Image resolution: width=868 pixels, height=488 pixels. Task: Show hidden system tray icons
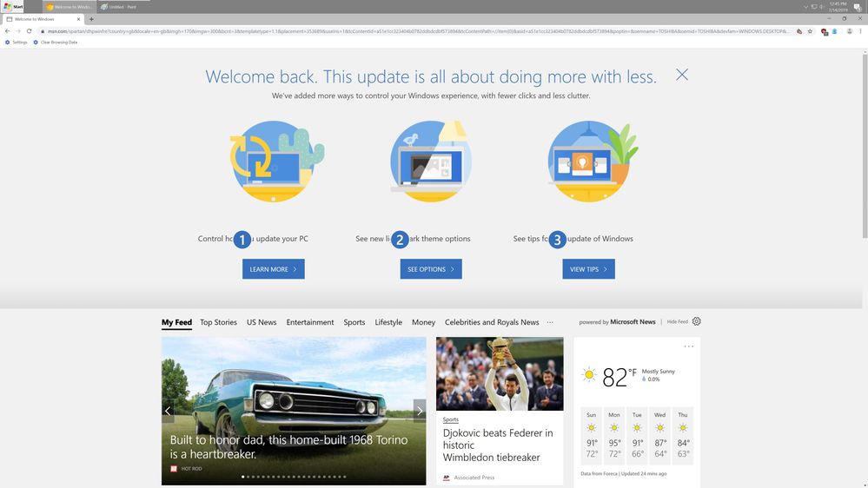click(x=806, y=7)
